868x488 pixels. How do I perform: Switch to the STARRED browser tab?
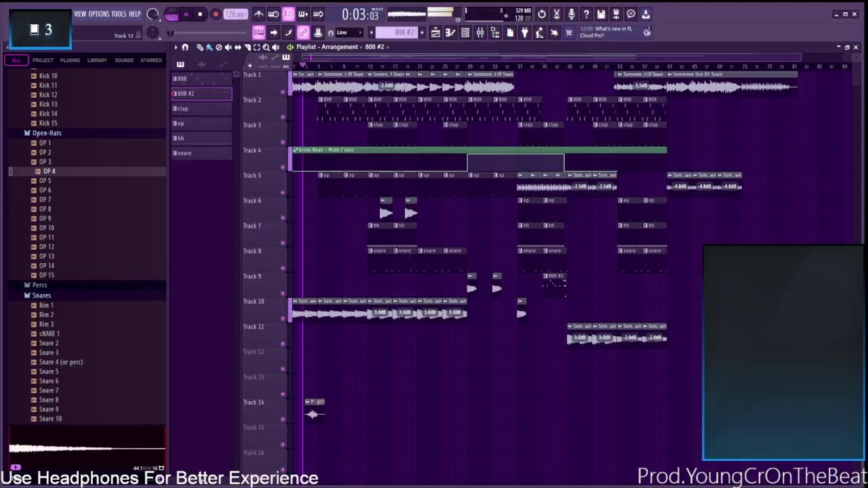coord(151,60)
